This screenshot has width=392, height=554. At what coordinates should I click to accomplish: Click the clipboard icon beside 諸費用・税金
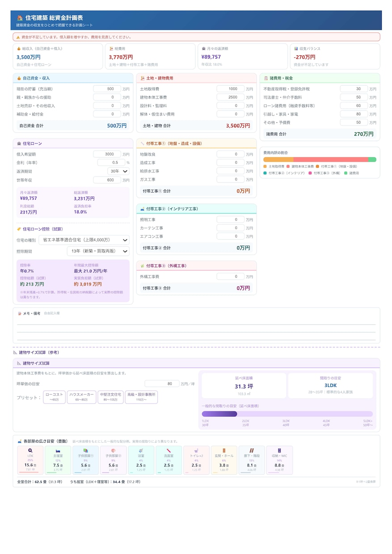(x=266, y=78)
